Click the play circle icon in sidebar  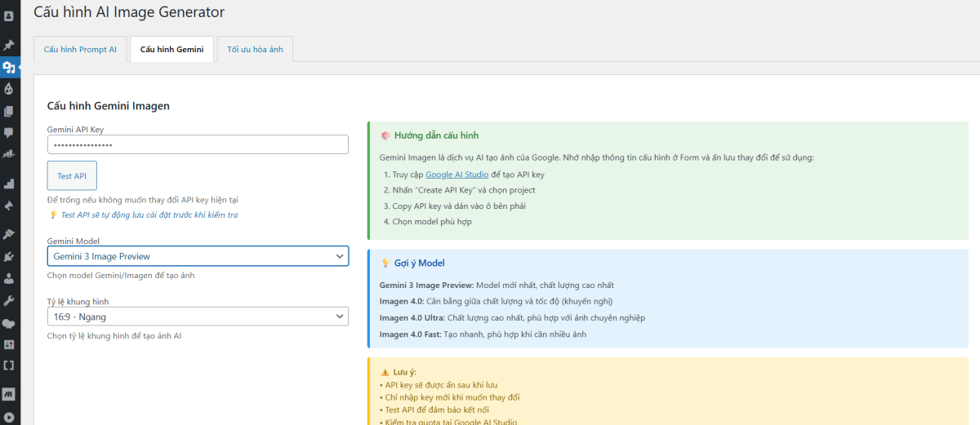point(9,418)
